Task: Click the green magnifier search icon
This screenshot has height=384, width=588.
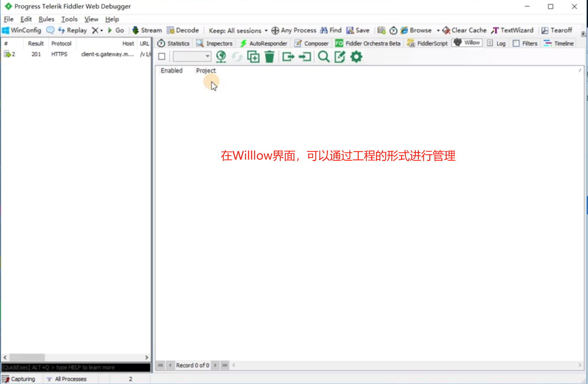Action: coord(324,57)
